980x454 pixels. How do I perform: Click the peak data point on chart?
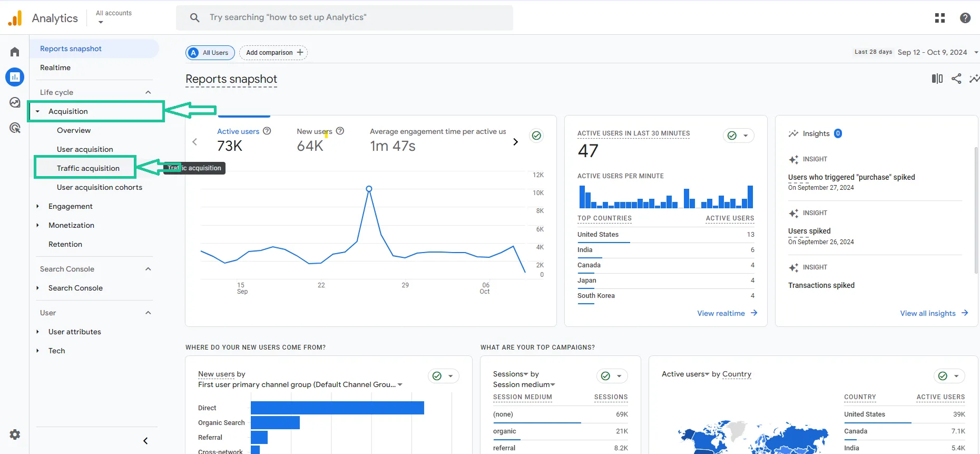369,189
